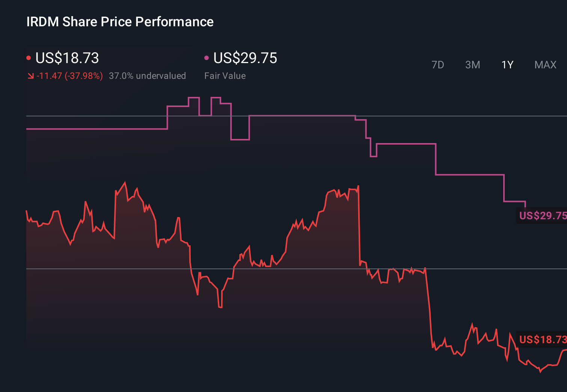Toggle the 37.0% undervalued indicator
The height and width of the screenshot is (392, 567).
(x=147, y=75)
